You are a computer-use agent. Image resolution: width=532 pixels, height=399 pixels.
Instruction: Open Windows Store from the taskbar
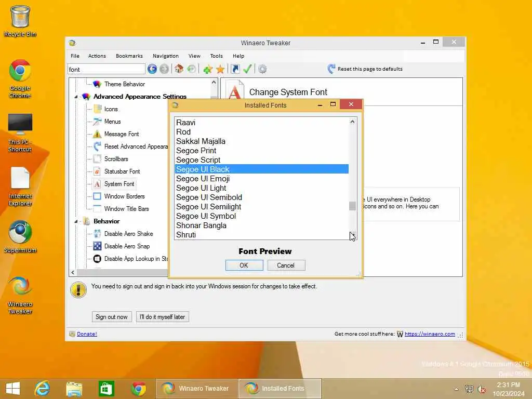coord(106,389)
